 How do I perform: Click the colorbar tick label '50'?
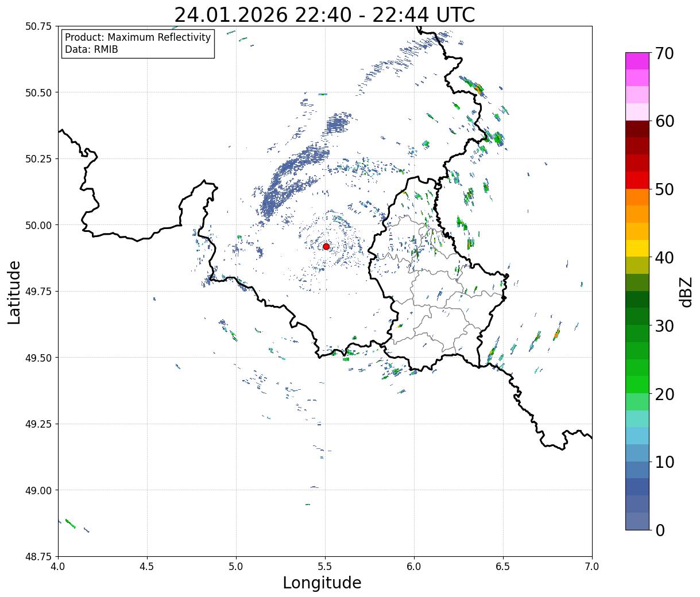664,189
